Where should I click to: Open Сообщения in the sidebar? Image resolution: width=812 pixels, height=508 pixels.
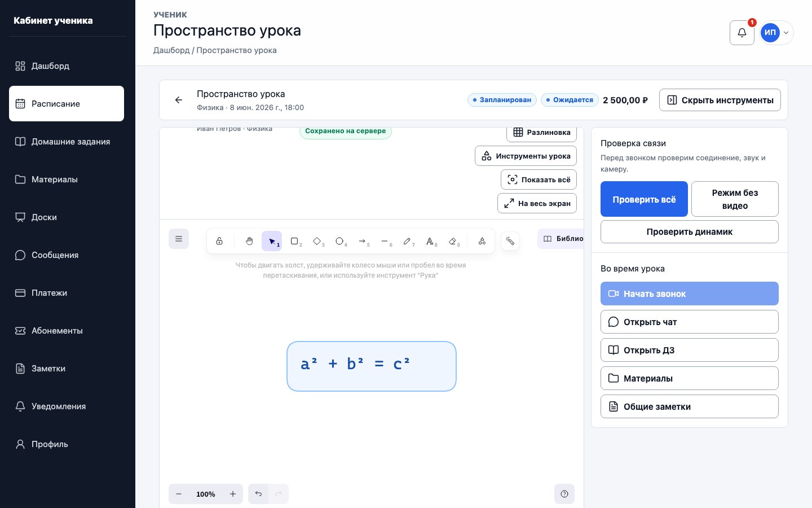tap(67, 255)
